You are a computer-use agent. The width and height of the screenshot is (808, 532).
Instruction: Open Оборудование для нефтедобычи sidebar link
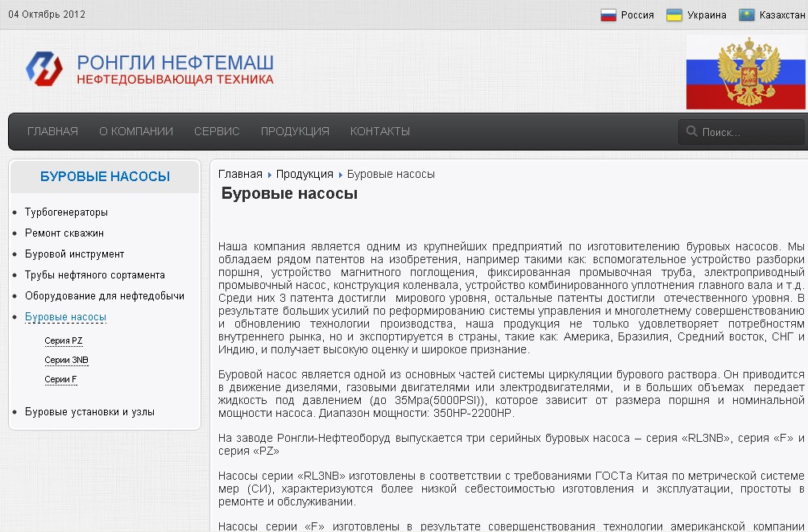pos(105,296)
